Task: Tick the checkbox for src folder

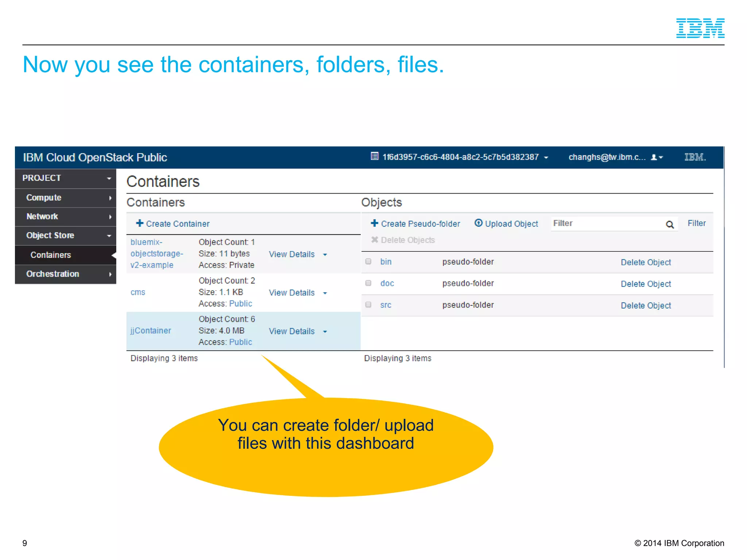Action: click(368, 304)
